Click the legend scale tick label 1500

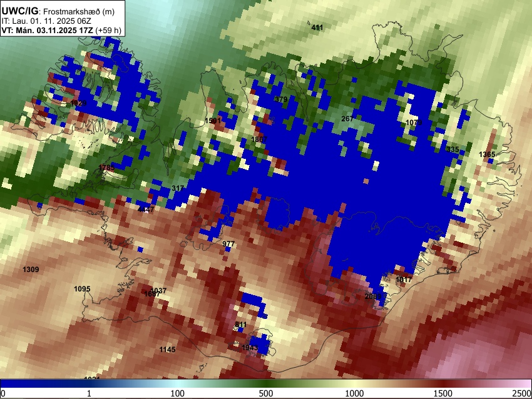[x=443, y=393]
